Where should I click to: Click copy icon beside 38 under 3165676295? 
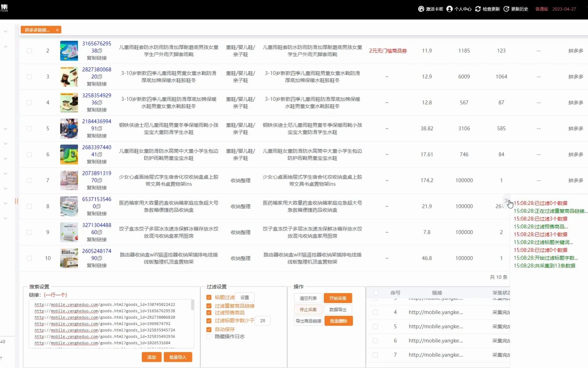click(x=100, y=51)
